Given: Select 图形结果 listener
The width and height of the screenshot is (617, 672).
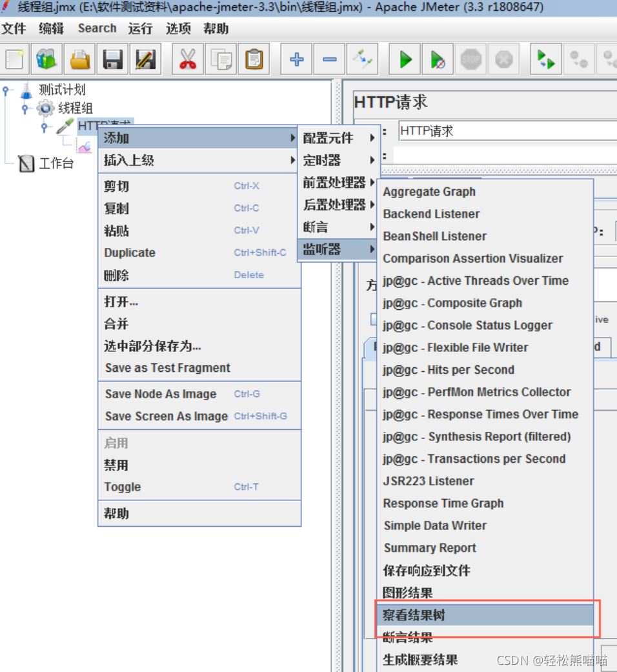Looking at the screenshot, I should point(485,593).
